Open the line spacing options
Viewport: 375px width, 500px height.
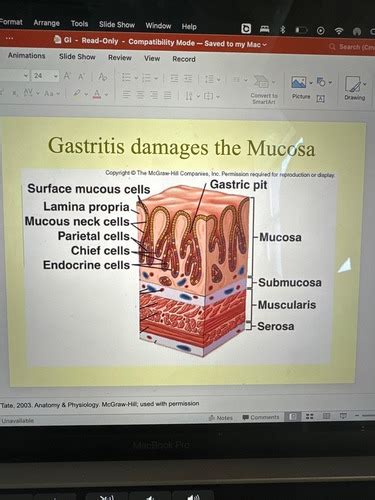coord(212,80)
